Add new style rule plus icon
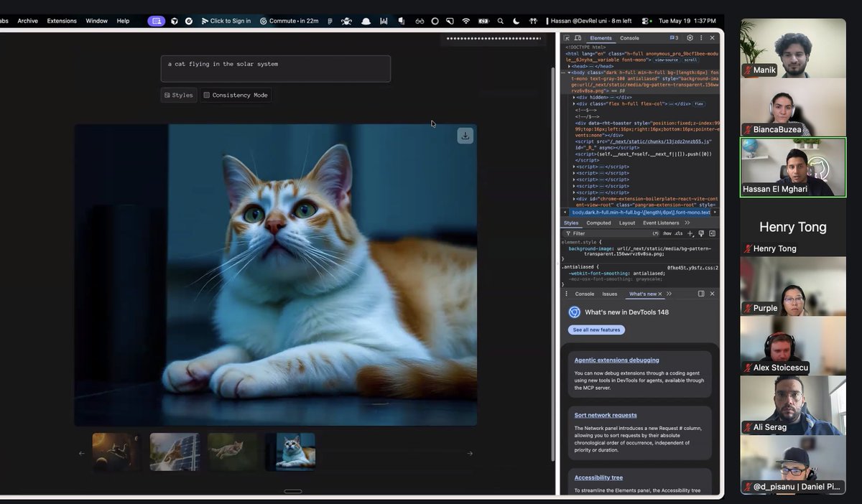The width and height of the screenshot is (862, 504). pos(690,233)
